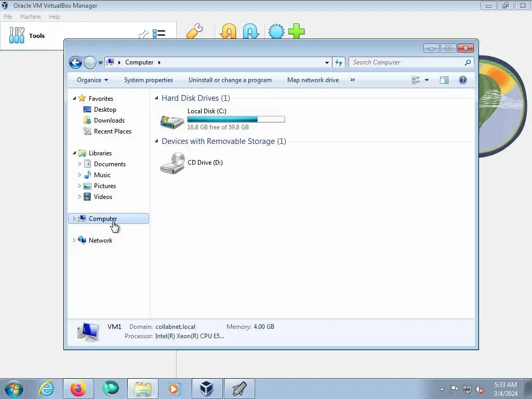Launch Firefox from taskbar
Viewport: 532px width, 399px height.
78,389
